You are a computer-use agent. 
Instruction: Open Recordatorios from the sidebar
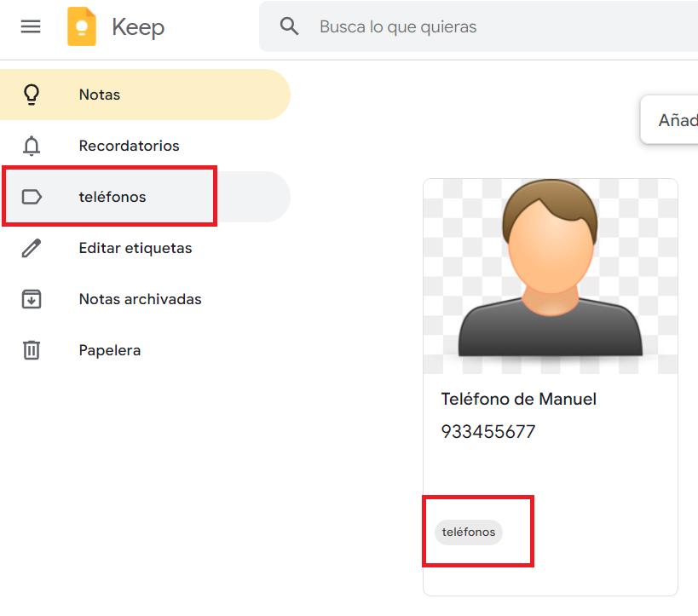[129, 146]
